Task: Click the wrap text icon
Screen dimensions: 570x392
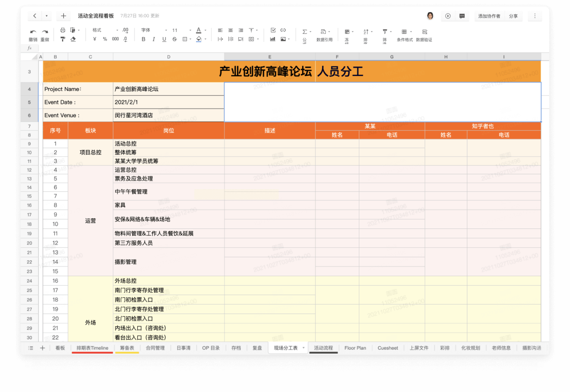Action: (x=241, y=39)
